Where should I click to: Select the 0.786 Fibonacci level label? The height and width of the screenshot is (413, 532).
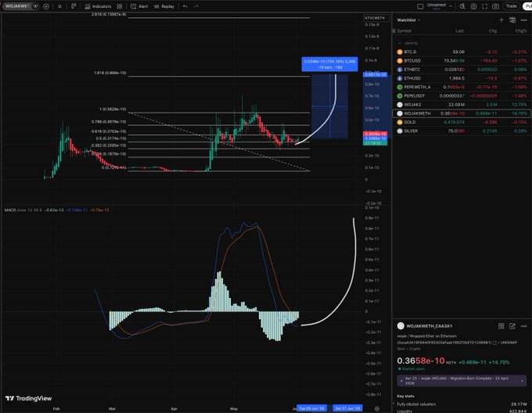coord(109,121)
